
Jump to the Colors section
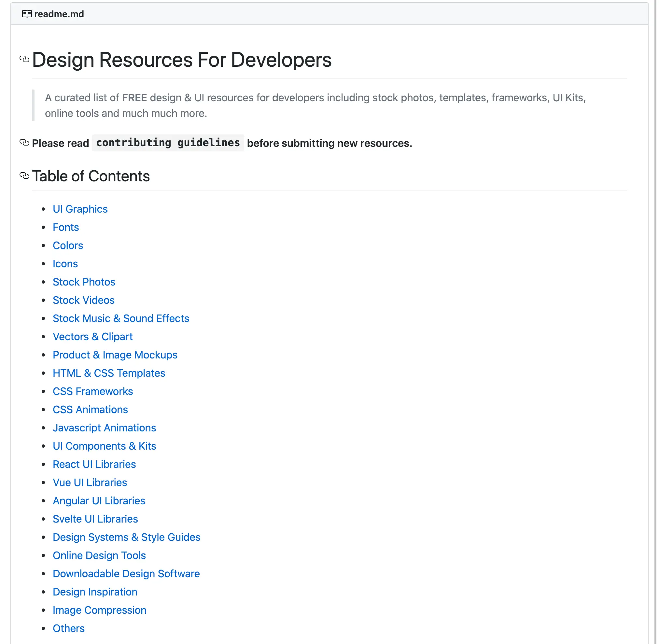tap(68, 245)
